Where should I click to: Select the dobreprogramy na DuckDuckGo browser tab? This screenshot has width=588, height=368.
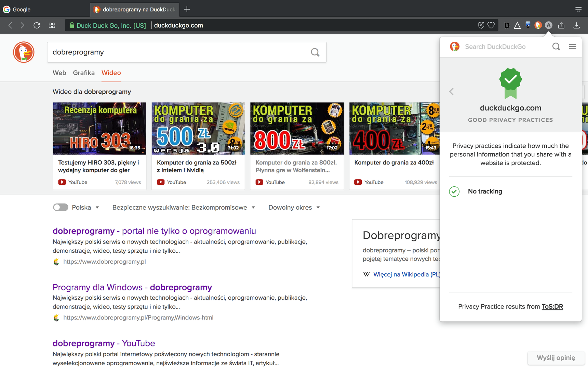click(x=135, y=9)
